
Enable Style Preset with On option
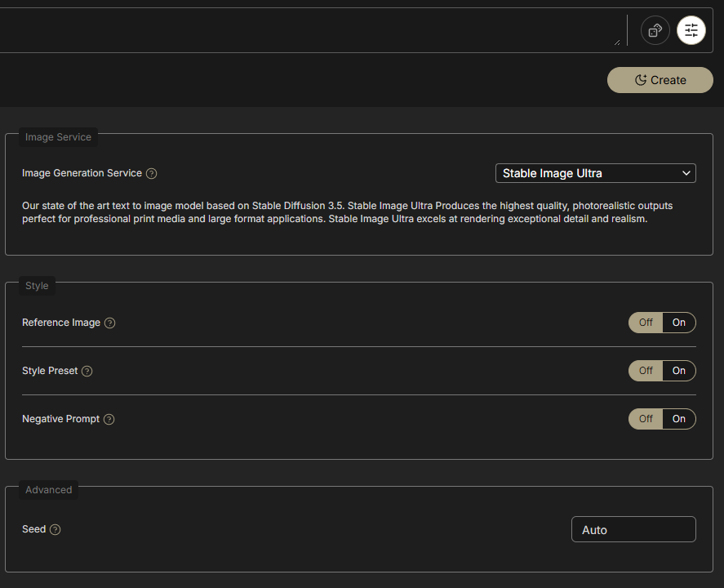679,371
